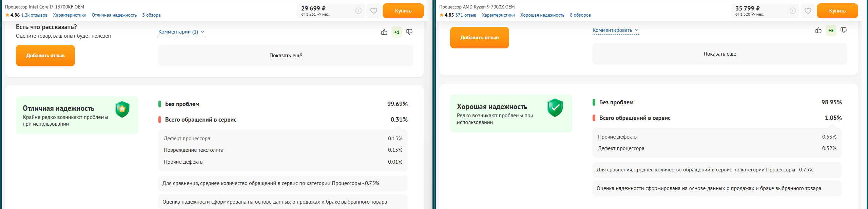
Task: Click Дефект процессора 0.52% row
Action: 717,148
